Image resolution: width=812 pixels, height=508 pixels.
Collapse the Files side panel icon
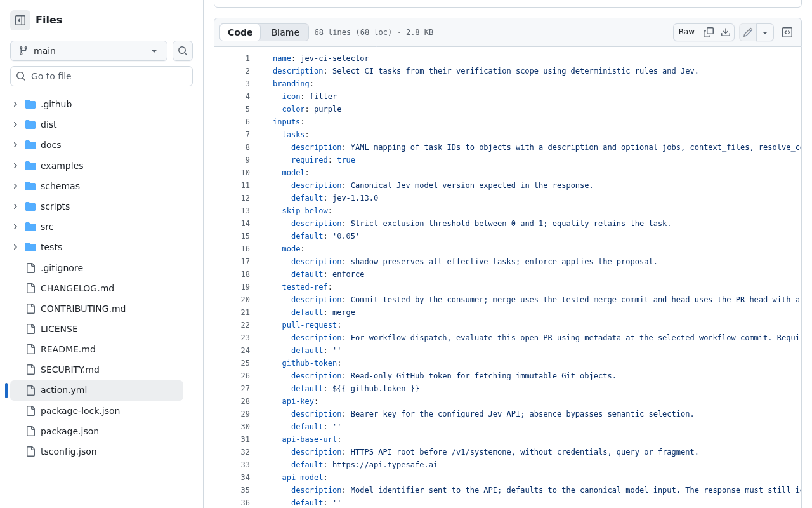[20, 20]
